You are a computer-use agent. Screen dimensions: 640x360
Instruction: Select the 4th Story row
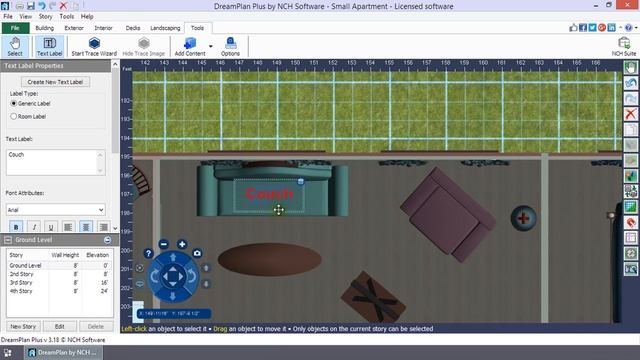[59, 291]
